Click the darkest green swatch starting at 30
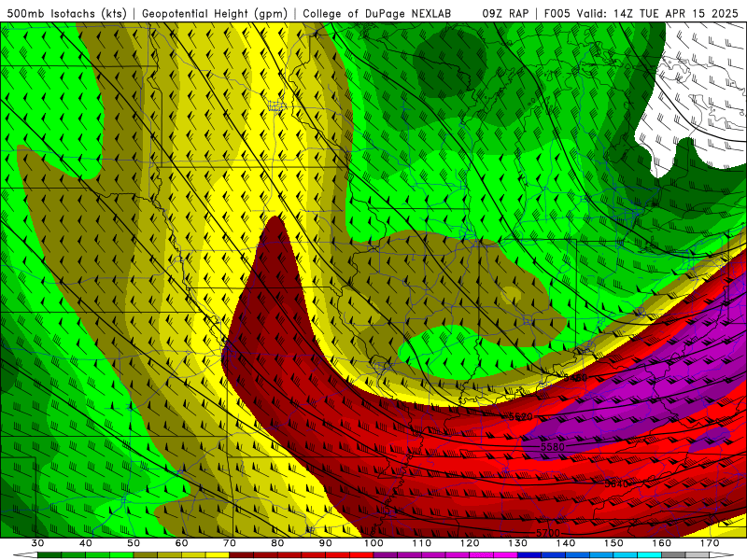747x560 pixels. (x=49, y=555)
